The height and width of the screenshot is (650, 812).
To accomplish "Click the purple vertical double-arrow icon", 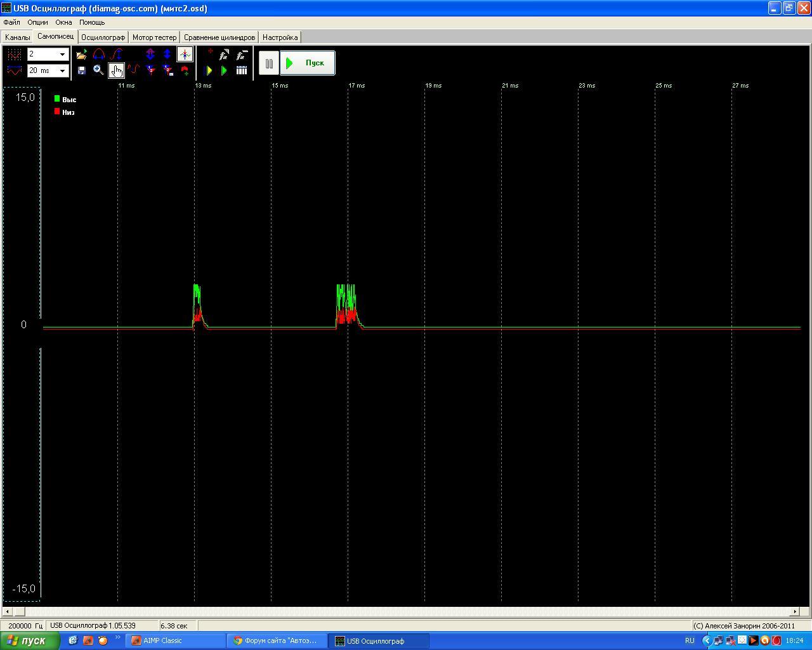I will [x=150, y=55].
